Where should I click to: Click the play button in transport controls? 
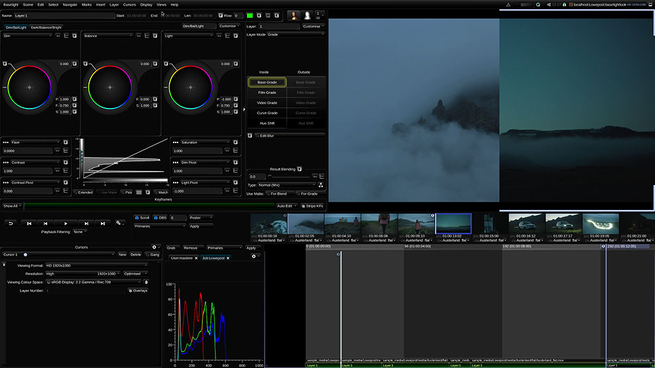(x=66, y=223)
